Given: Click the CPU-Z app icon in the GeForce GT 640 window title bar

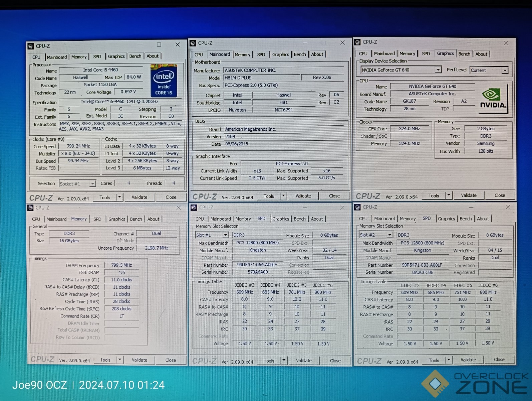Looking at the screenshot, I should click(x=357, y=42).
